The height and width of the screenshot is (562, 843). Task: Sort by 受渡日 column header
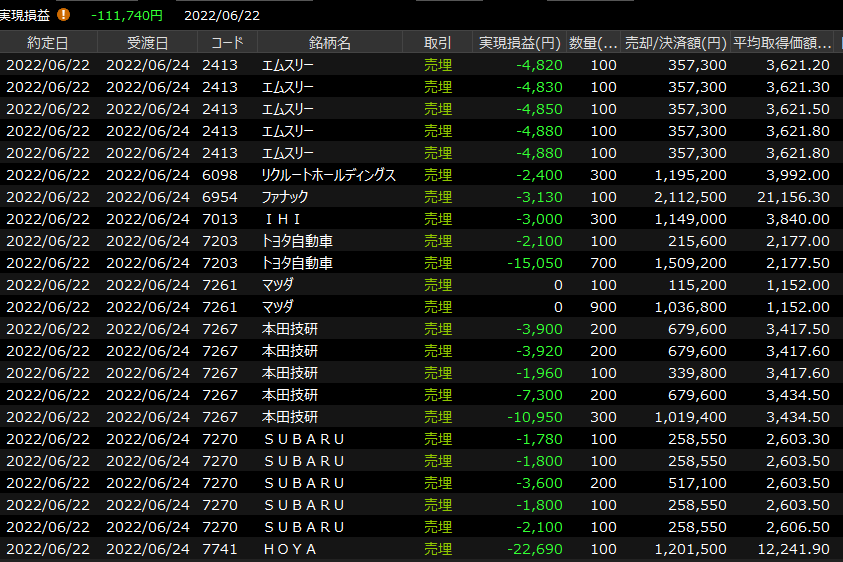pos(147,43)
